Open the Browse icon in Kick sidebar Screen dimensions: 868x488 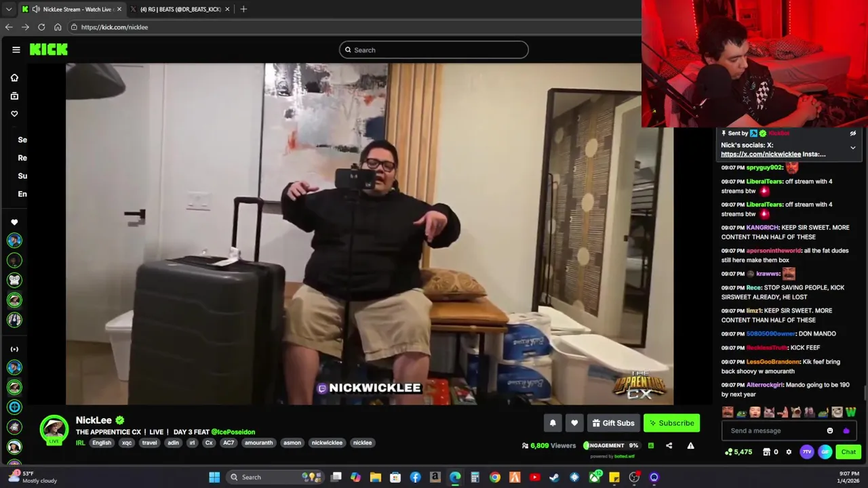click(14, 96)
